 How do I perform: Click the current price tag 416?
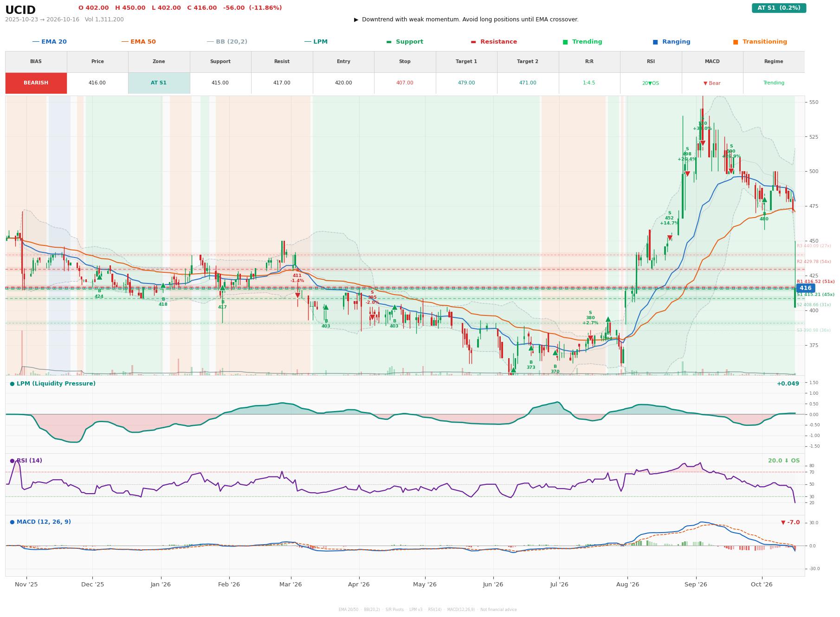[805, 288]
